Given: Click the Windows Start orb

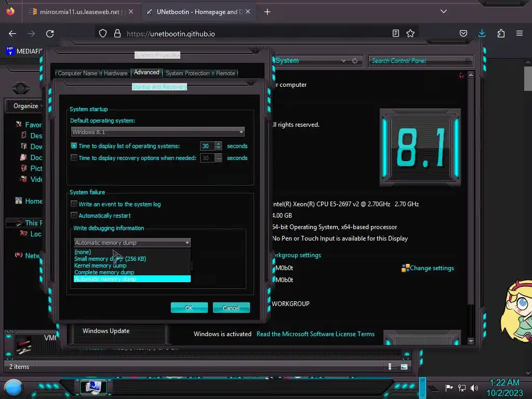Looking at the screenshot, I should coord(14,388).
